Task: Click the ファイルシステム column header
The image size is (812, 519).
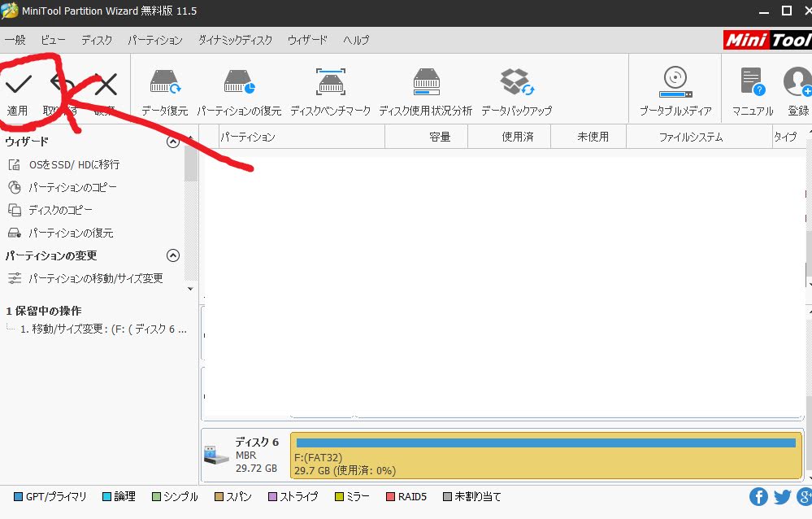Action: point(699,137)
